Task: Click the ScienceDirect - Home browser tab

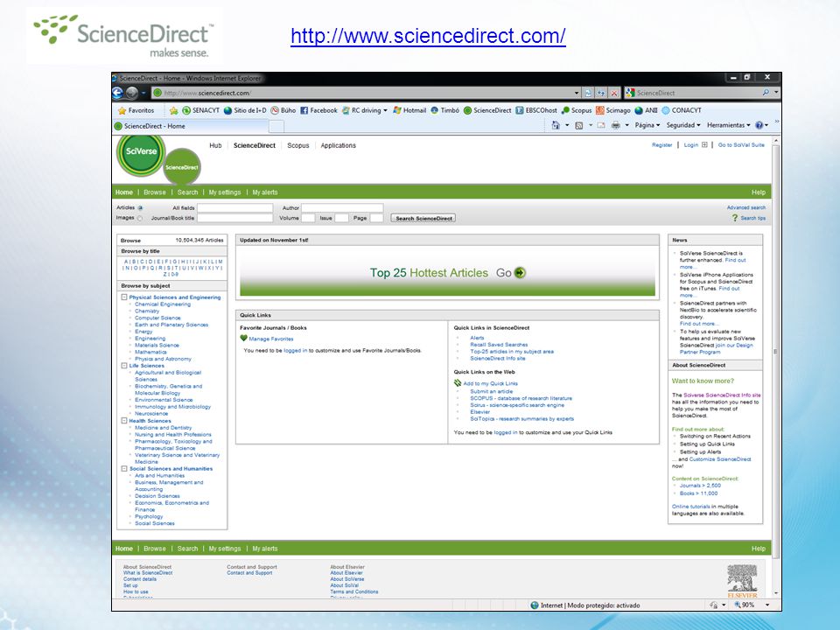Action: point(190,126)
